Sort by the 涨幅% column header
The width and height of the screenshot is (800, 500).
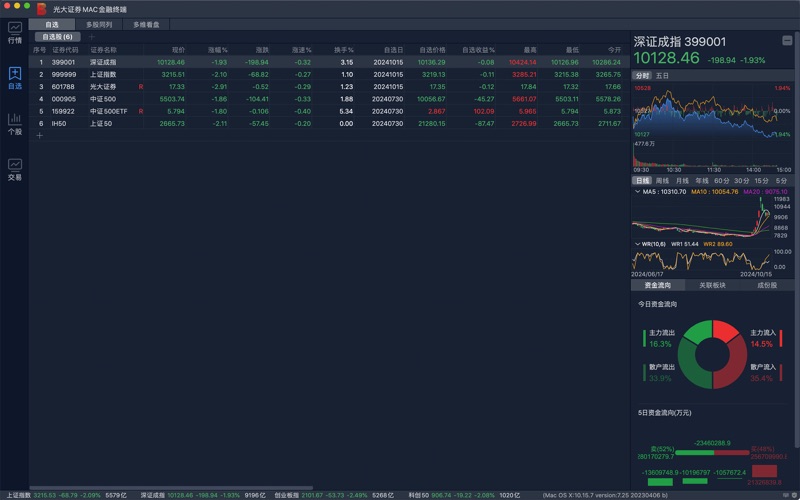click(x=217, y=49)
